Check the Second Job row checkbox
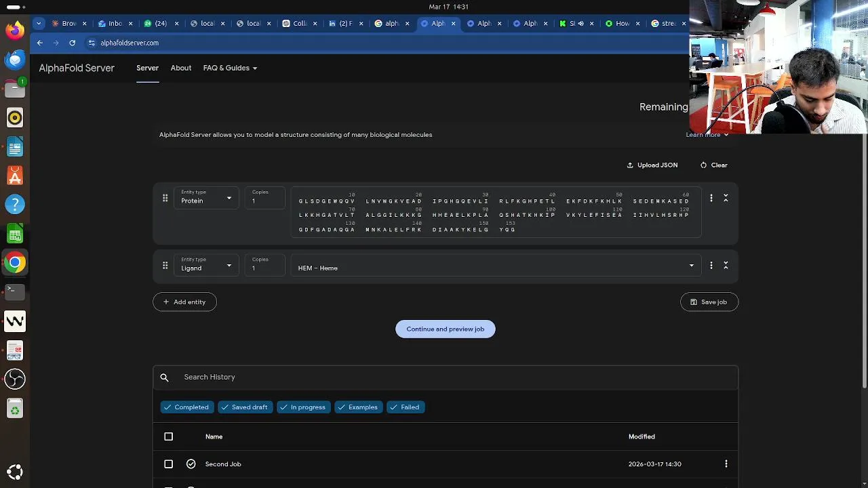The image size is (868, 488). [x=168, y=464]
